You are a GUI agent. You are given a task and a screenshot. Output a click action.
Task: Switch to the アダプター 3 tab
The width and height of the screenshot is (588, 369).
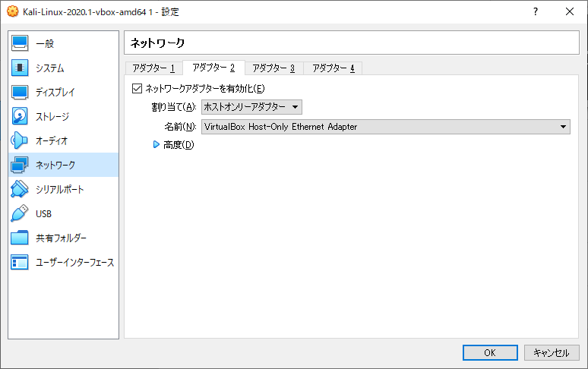click(x=273, y=68)
